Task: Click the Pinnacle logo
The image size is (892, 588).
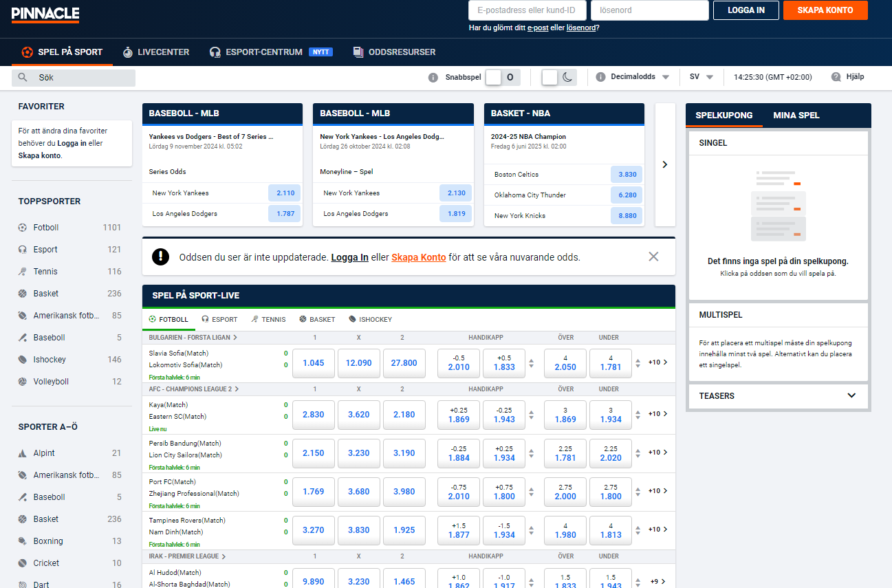Action: point(45,14)
